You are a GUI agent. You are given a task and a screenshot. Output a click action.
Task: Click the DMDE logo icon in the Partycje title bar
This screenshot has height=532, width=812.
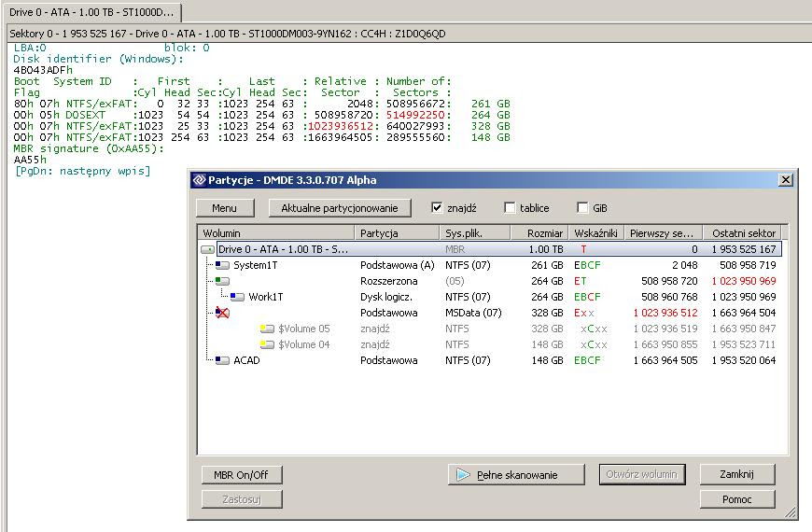tap(200, 180)
